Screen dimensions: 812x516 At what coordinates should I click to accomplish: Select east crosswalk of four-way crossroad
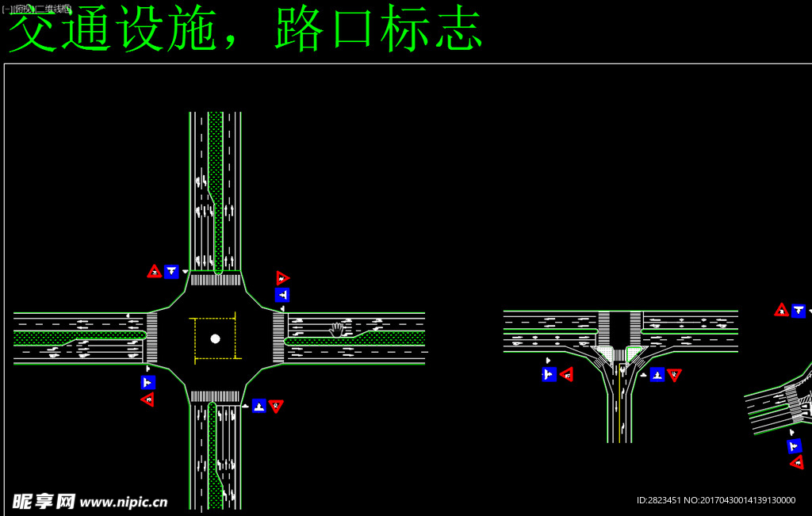[278, 338]
